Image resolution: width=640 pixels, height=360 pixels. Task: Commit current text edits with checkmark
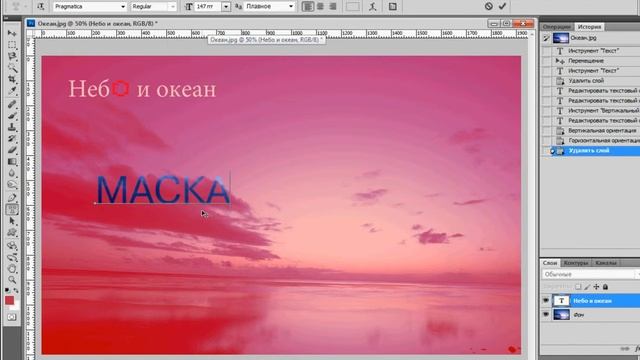tap(502, 6)
